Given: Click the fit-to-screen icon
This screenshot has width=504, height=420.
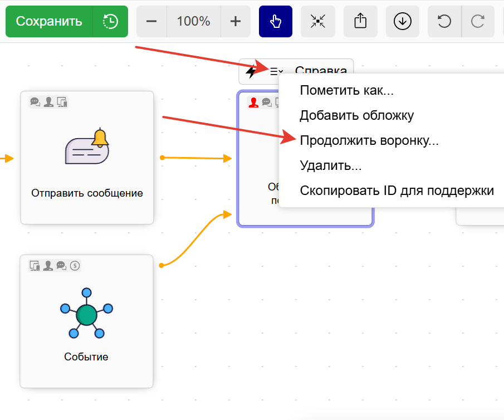Looking at the screenshot, I should coord(317,21).
